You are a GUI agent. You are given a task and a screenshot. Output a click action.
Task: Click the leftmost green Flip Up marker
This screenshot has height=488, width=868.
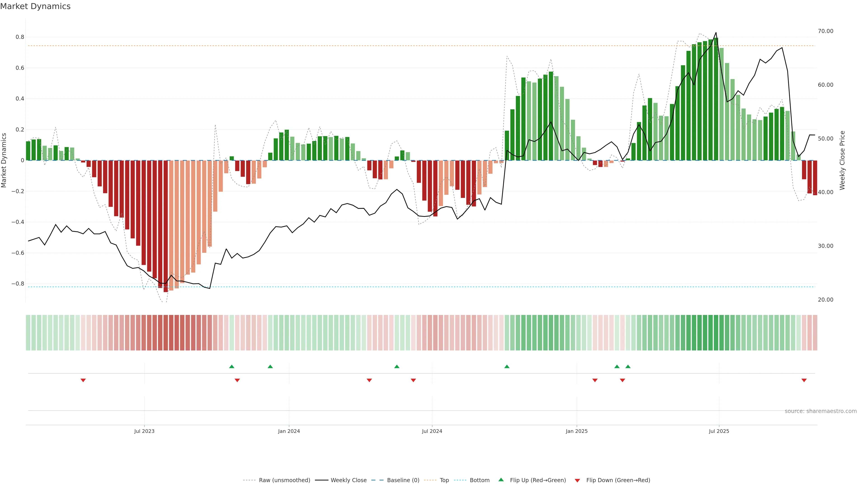(x=231, y=366)
